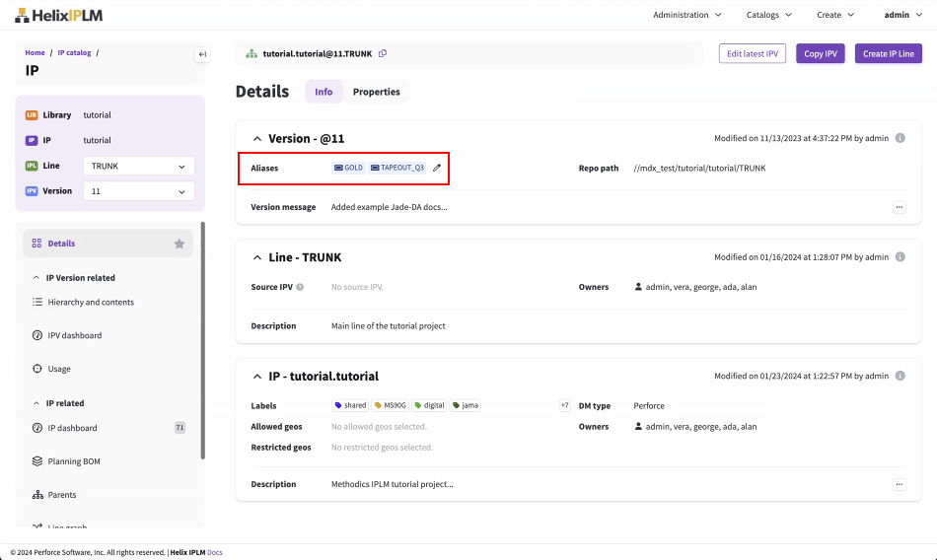Open the Administration menu
Screen dimensions: 937x560
[x=686, y=15]
